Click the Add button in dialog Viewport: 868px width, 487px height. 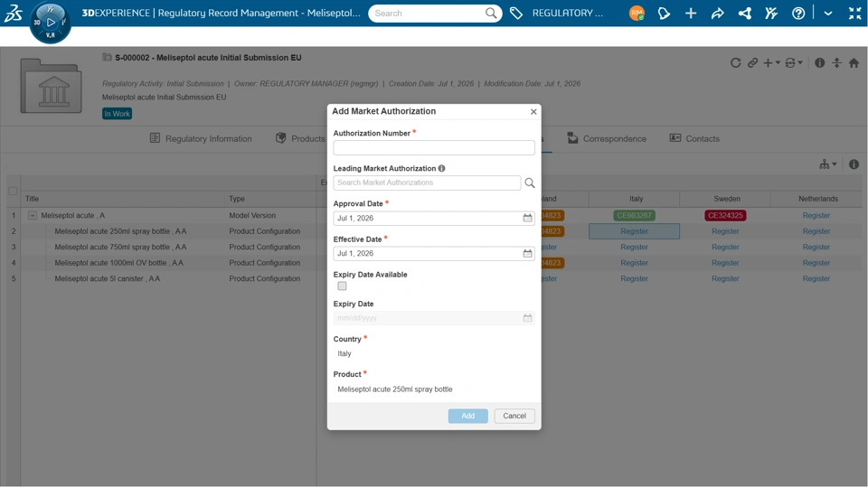467,416
